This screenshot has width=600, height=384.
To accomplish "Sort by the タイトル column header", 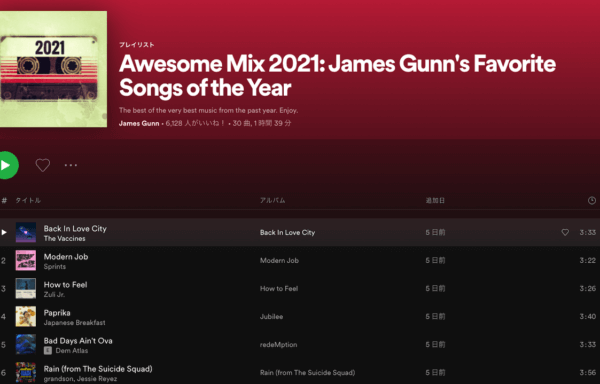I will [28, 200].
